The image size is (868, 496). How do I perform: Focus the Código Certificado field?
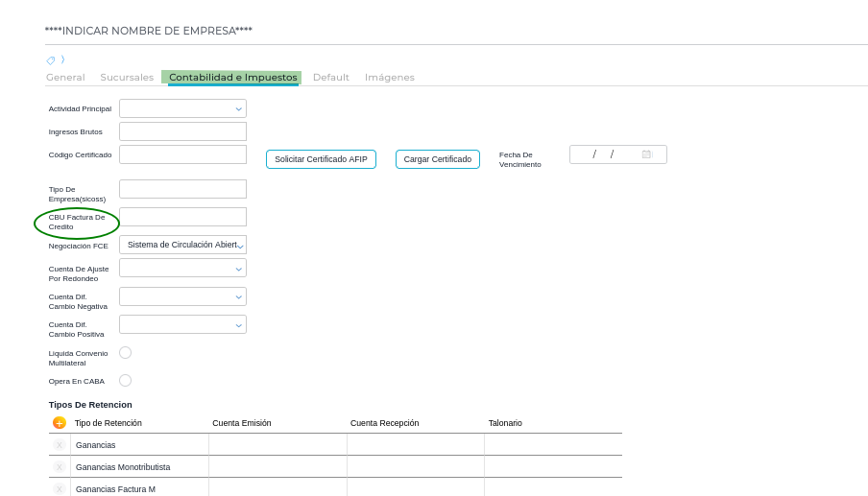[182, 154]
